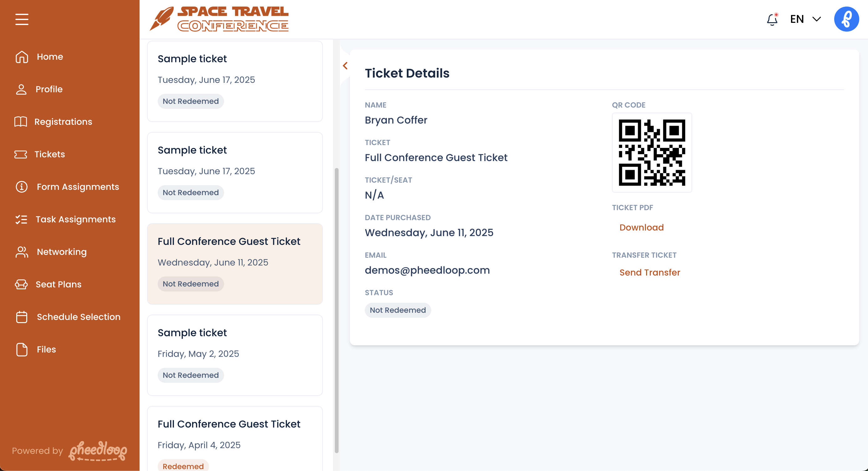Click the Seat Plans armchair icon
Image resolution: width=868 pixels, height=471 pixels.
21,285
